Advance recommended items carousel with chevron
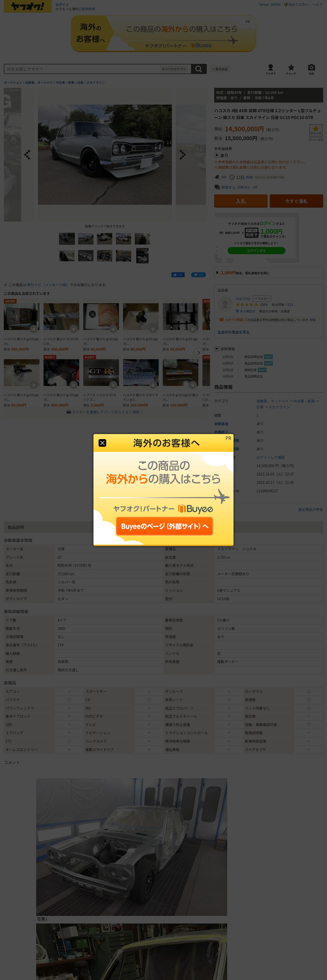327x980 pixels. pos(198,353)
